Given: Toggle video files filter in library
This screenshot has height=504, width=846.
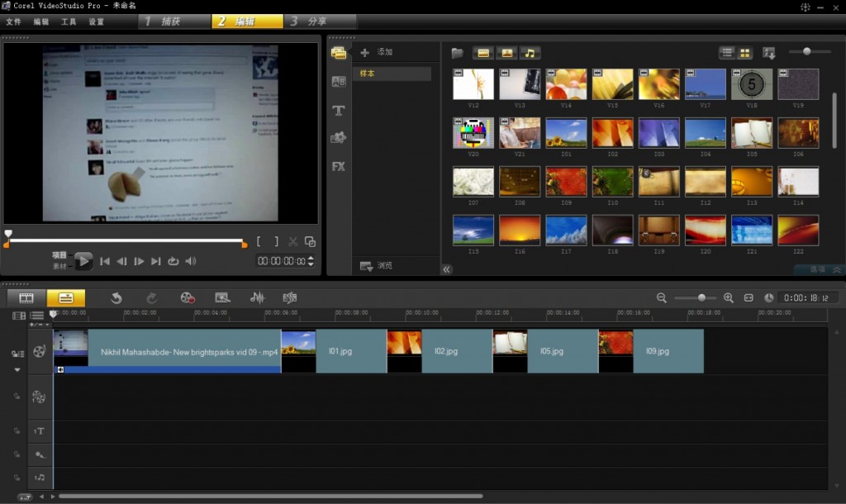Looking at the screenshot, I should pos(483,53).
